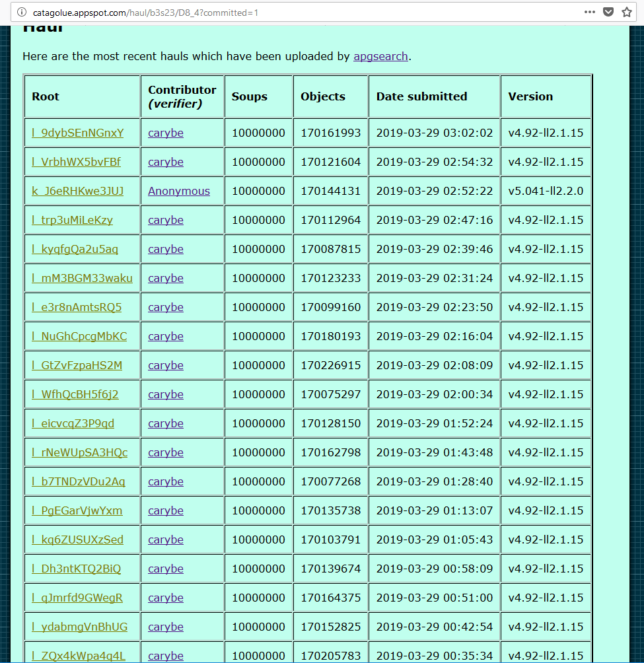Open carybe link in l_PgEGarVjwYxm row
The width and height of the screenshot is (644, 663).
point(166,510)
